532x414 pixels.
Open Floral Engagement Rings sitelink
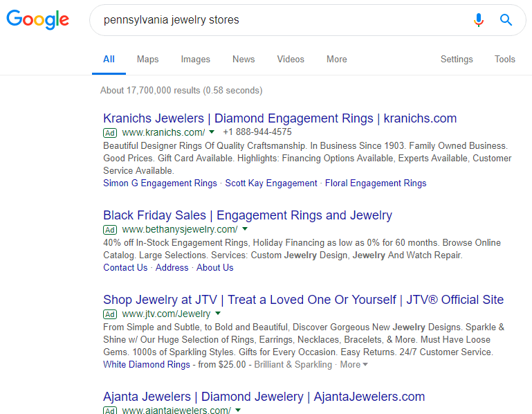(376, 183)
